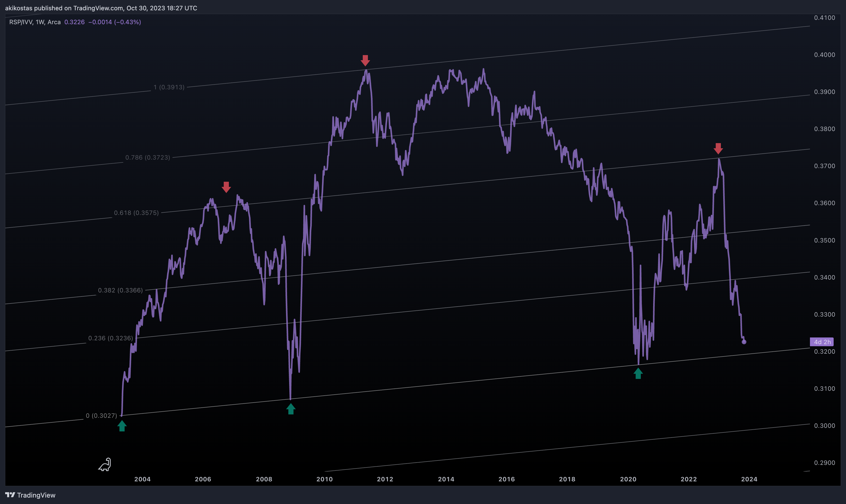Click the 2010 label on the time axis
The width and height of the screenshot is (846, 504).
(325, 479)
